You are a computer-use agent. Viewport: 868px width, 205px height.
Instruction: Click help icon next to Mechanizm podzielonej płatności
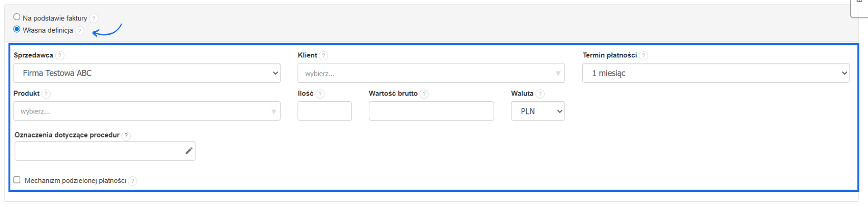tap(132, 181)
